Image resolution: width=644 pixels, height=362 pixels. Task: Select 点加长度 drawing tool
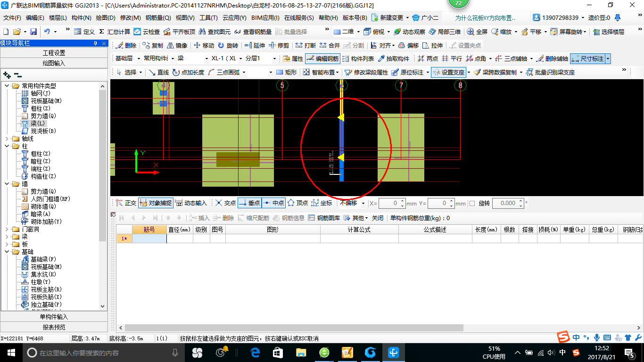click(x=188, y=72)
